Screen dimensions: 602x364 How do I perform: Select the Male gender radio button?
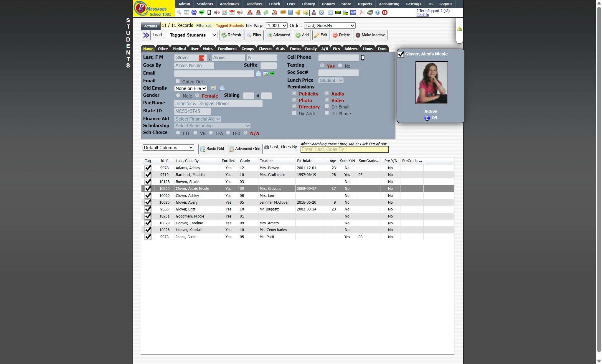[x=178, y=95]
